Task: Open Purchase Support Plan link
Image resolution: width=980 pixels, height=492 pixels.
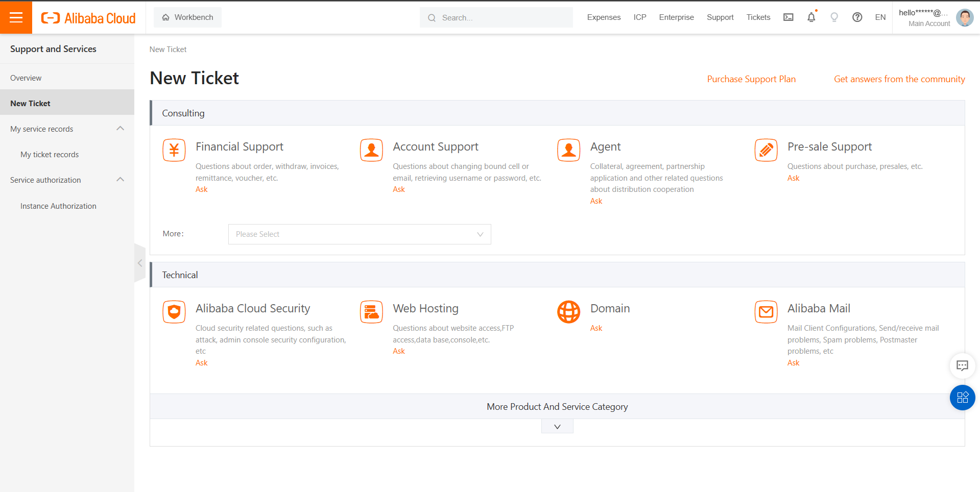Action: (x=751, y=79)
